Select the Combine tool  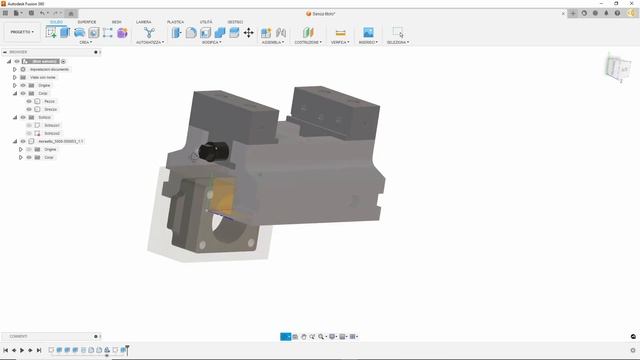point(220,32)
